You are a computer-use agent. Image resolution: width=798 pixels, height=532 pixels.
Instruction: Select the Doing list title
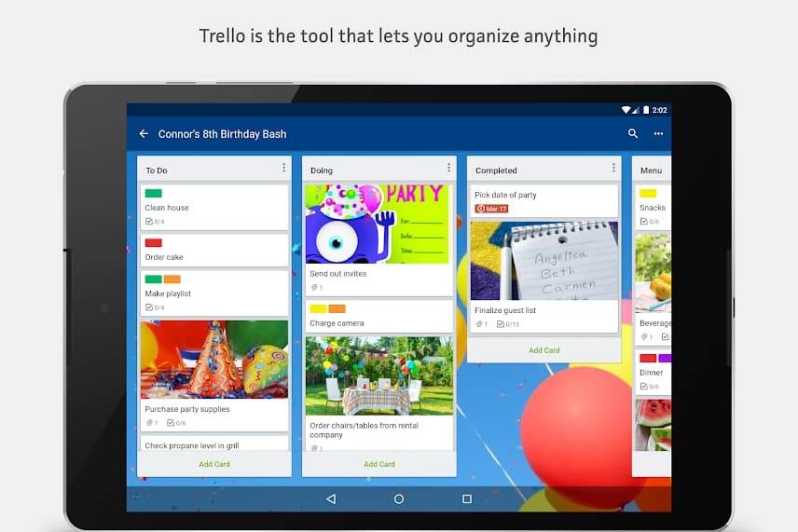point(322,171)
